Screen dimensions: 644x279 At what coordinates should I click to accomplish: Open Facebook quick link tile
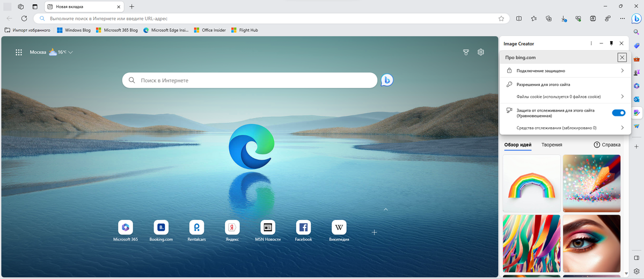[303, 231]
